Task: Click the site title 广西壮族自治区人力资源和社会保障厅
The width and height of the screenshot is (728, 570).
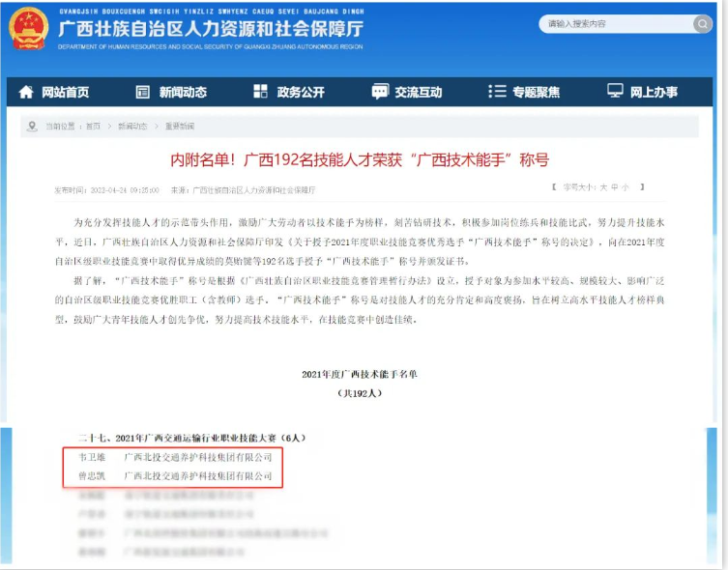Action: point(211,29)
